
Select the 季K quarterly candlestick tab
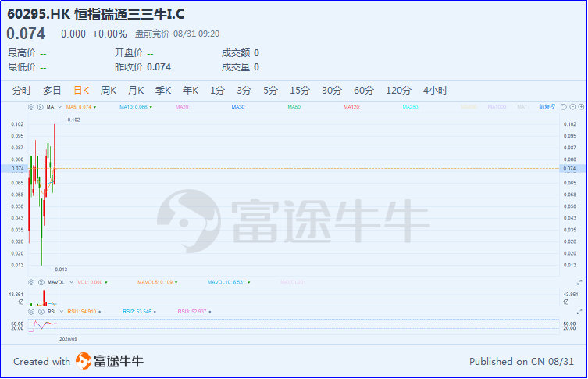(163, 91)
